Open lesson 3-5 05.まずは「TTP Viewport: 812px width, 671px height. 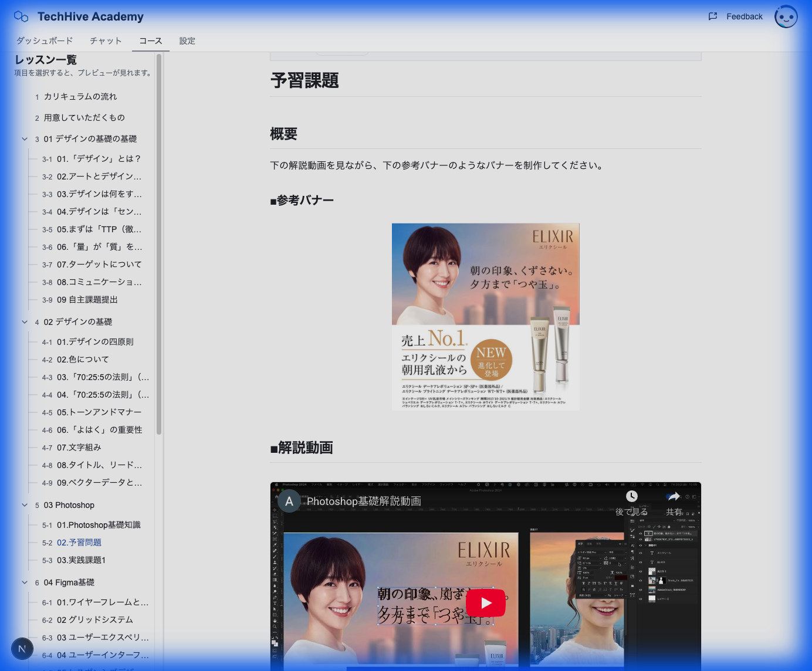(x=99, y=229)
